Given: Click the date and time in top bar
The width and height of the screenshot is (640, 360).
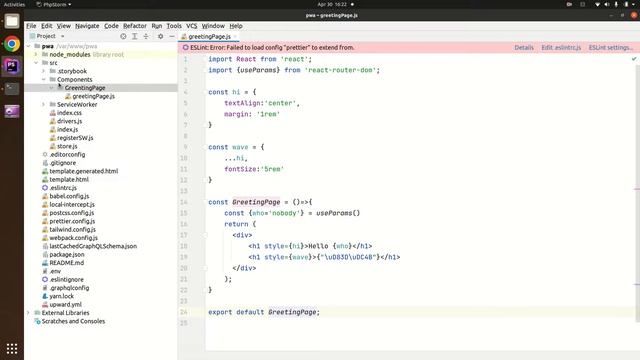Looking at the screenshot, I should pos(332,4).
